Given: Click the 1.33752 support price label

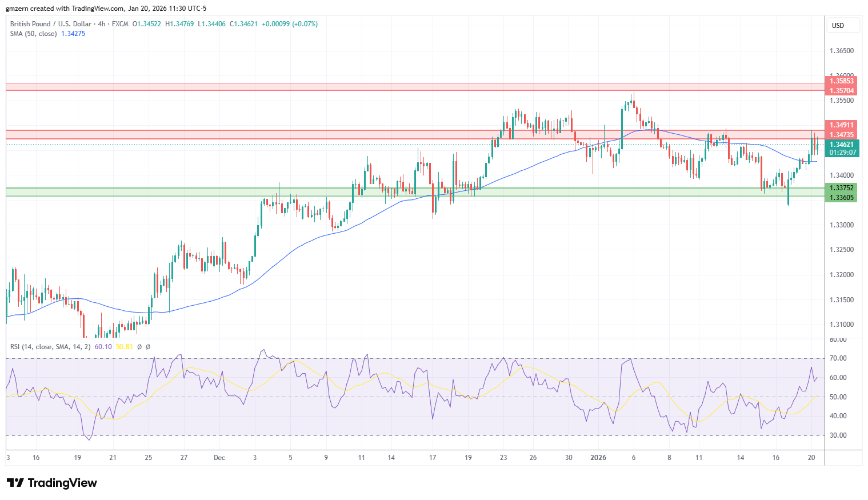Looking at the screenshot, I should tap(842, 188).
